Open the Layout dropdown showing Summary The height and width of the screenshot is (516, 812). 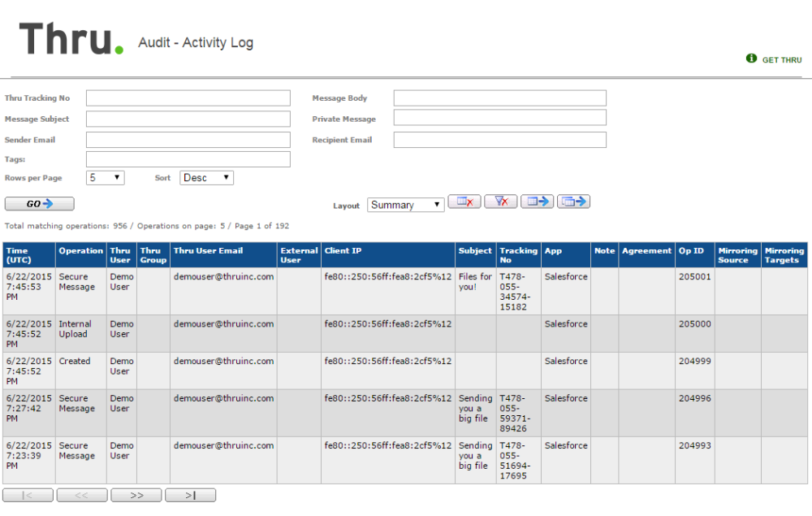coord(405,205)
